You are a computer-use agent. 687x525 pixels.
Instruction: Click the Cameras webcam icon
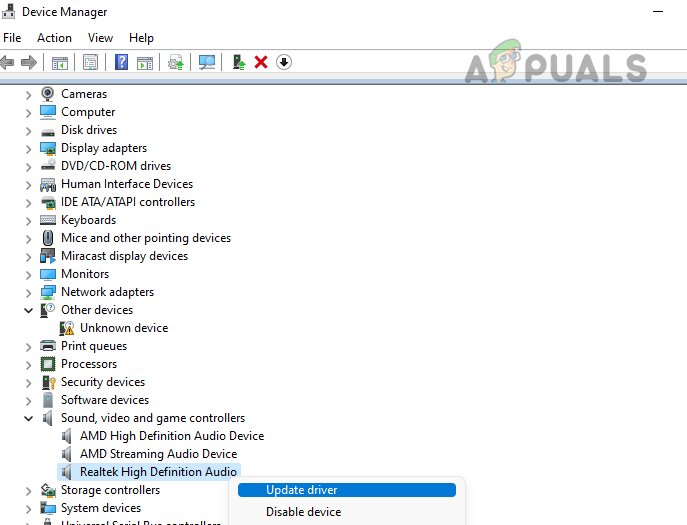(x=47, y=94)
